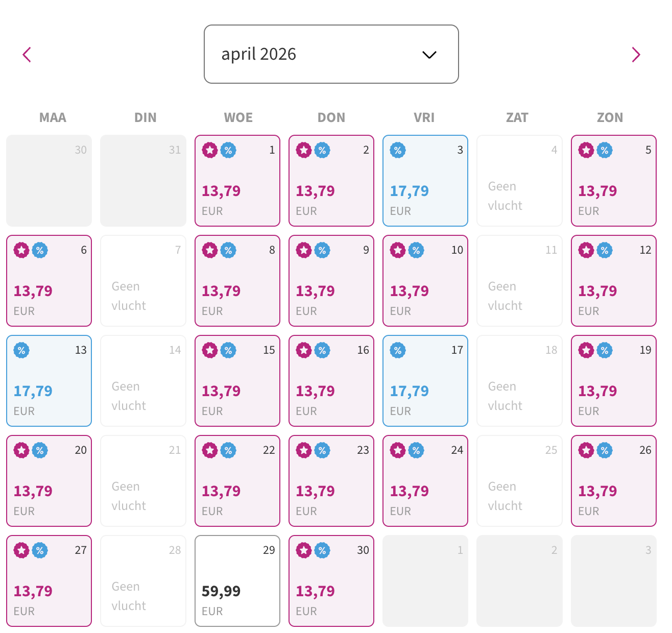Click the star badge on April 1

point(210,151)
